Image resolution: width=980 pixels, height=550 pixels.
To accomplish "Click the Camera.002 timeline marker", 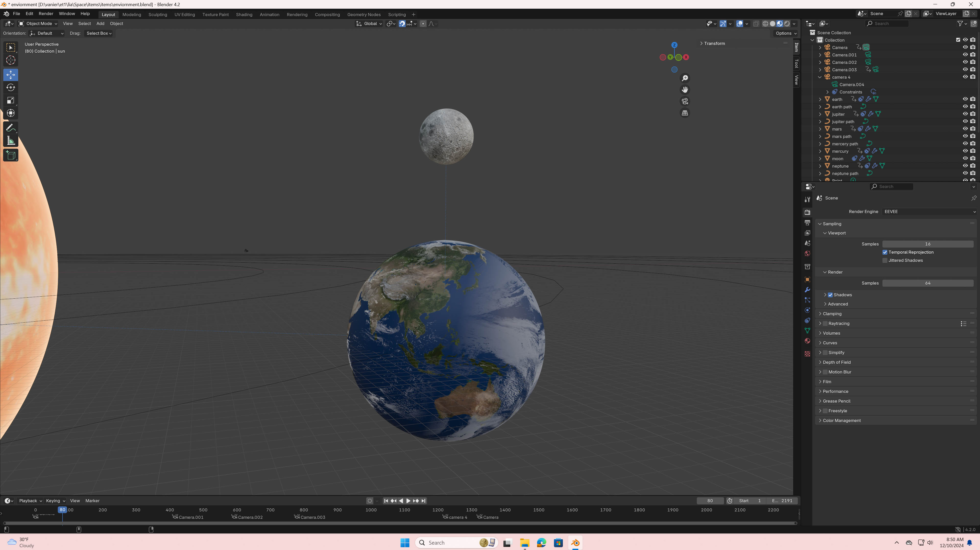I will (234, 517).
